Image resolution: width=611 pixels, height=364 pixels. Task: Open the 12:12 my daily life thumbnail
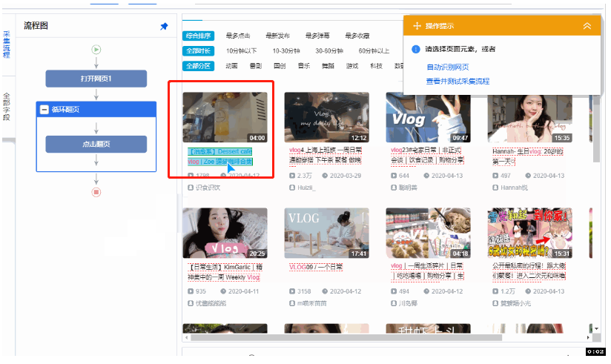[x=327, y=117]
